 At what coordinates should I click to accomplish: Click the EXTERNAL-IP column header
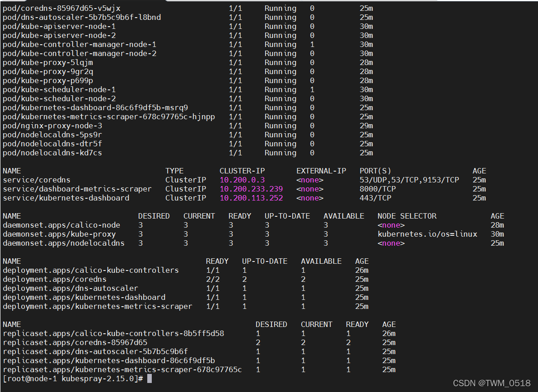[321, 171]
